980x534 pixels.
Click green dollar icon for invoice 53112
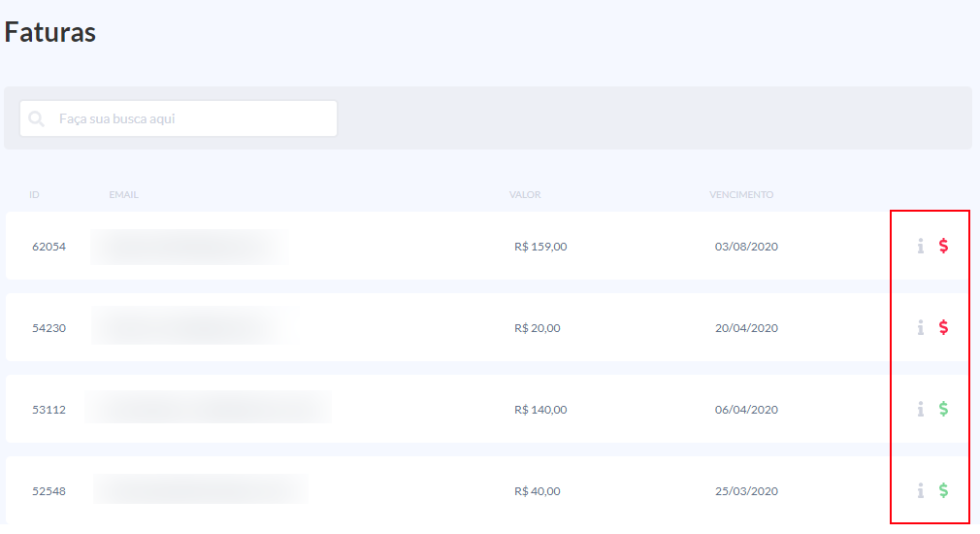coord(943,410)
